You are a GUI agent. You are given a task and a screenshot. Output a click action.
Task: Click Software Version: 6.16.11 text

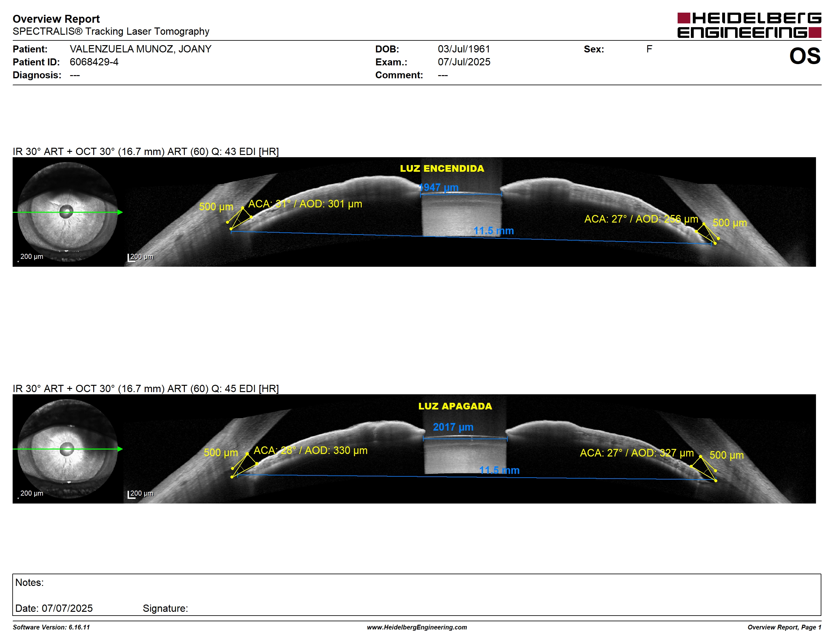pyautogui.click(x=51, y=627)
